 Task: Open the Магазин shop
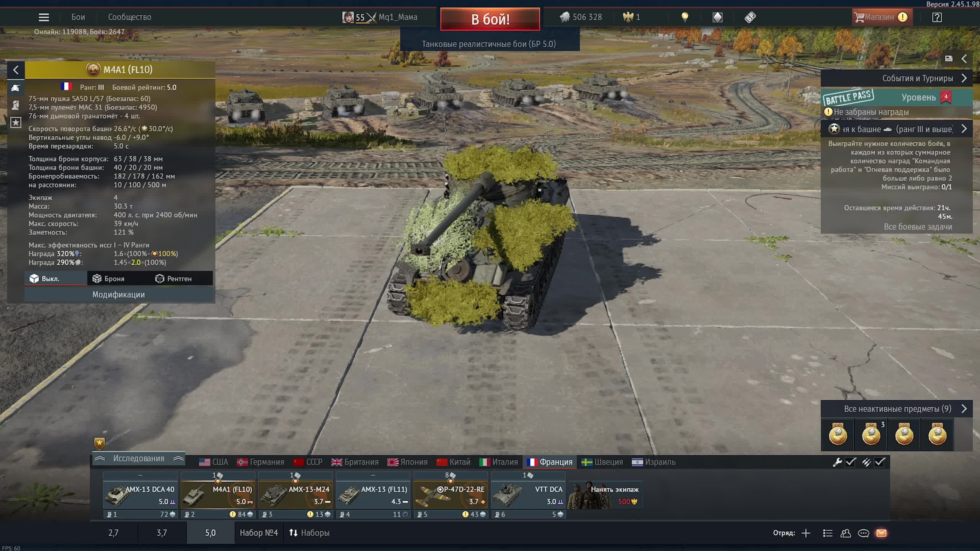(x=882, y=17)
